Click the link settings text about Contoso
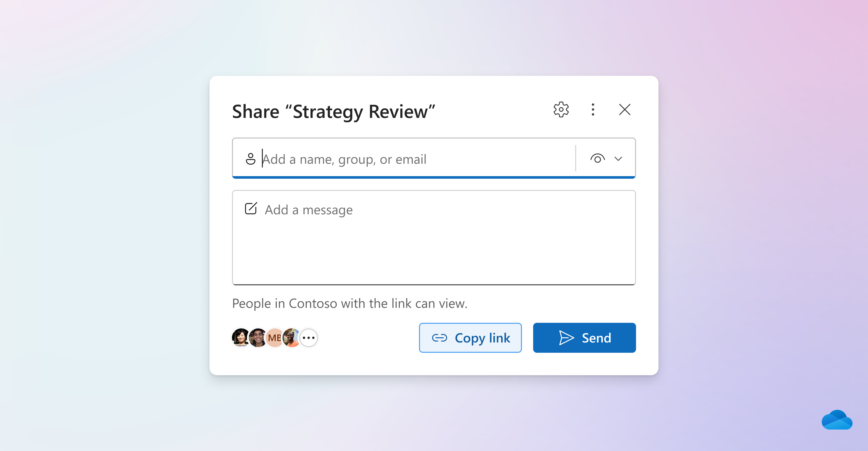This screenshot has width=868, height=451. click(349, 303)
